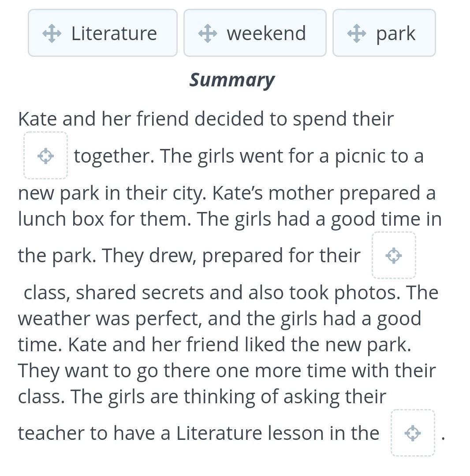The width and height of the screenshot is (470, 476).
Task: Select the 'park' label in the word bank
Action: tap(395, 34)
